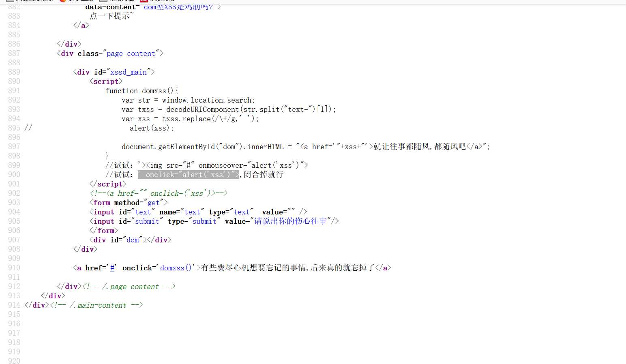Viewport: 626px width, 364px height.
Task: Click line number 907
Action: pos(14,240)
